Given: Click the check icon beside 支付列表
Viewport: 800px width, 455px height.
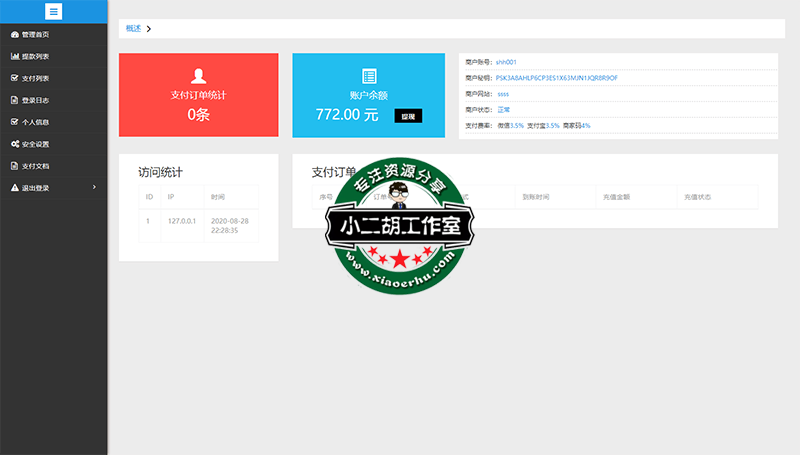Looking at the screenshot, I should point(14,78).
